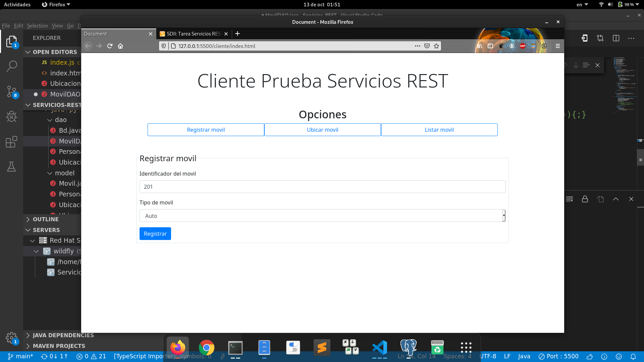This screenshot has width=644, height=362.
Task: Collapse the dao folder
Action: pyautogui.click(x=61, y=120)
